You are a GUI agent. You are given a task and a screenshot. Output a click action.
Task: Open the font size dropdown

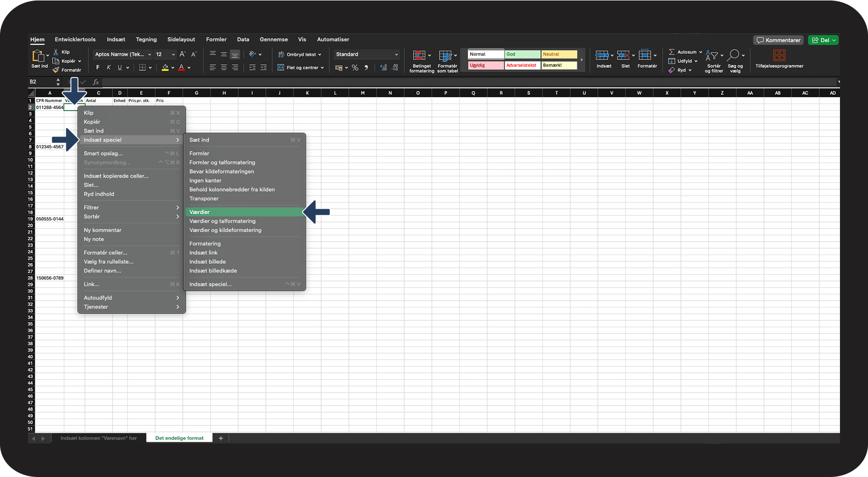pos(173,55)
